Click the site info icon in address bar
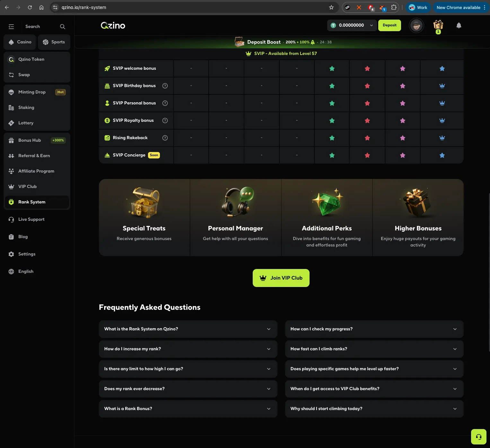This screenshot has width=490, height=448. pyautogui.click(x=55, y=7)
